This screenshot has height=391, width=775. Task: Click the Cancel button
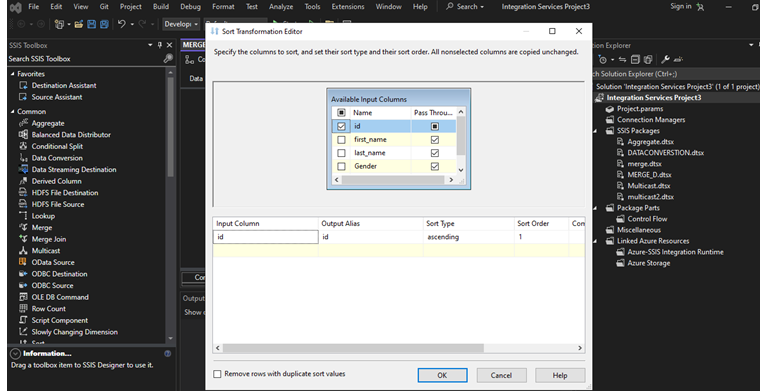coord(501,375)
